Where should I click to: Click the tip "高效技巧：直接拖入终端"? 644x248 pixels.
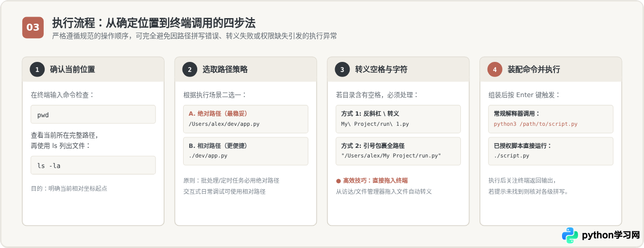(375, 180)
